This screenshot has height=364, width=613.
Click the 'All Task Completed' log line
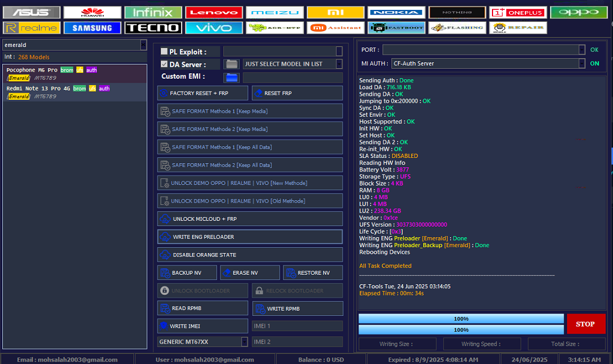385,265
